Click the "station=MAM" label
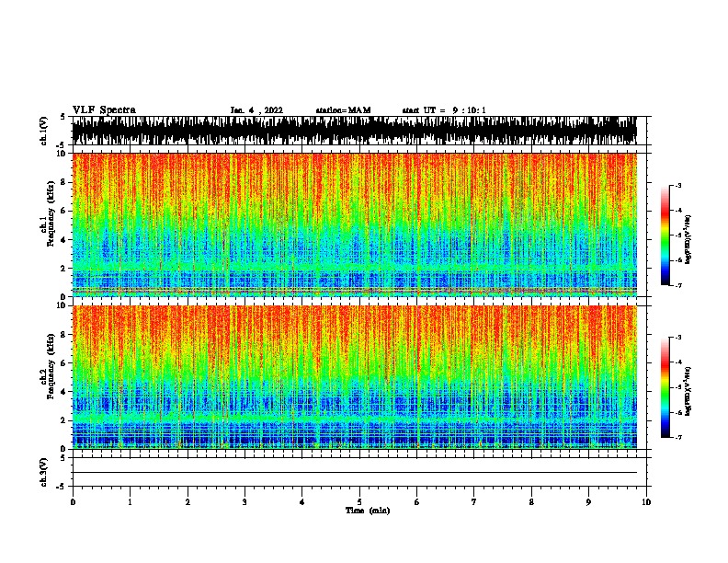The height and width of the screenshot is (563, 728). [x=343, y=110]
